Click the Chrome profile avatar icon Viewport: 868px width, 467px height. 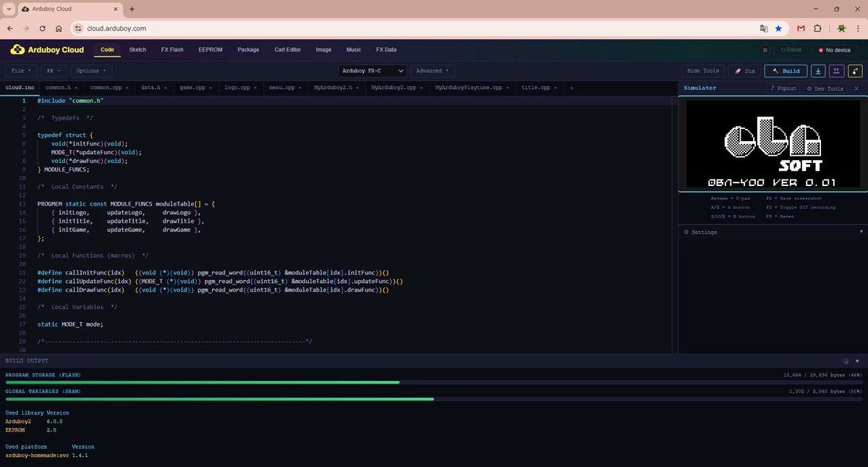(842, 28)
